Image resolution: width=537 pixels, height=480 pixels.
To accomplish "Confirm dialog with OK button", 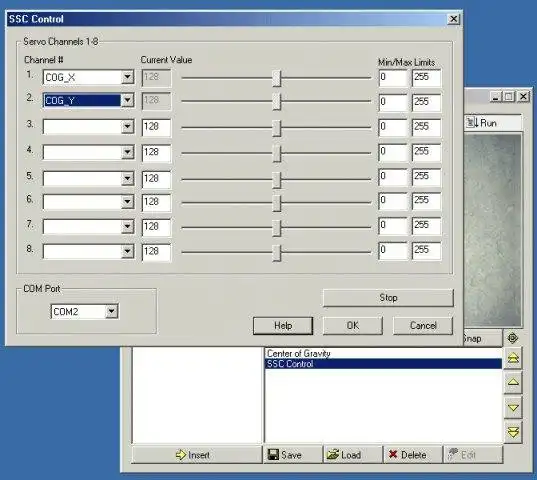I will pos(353,325).
